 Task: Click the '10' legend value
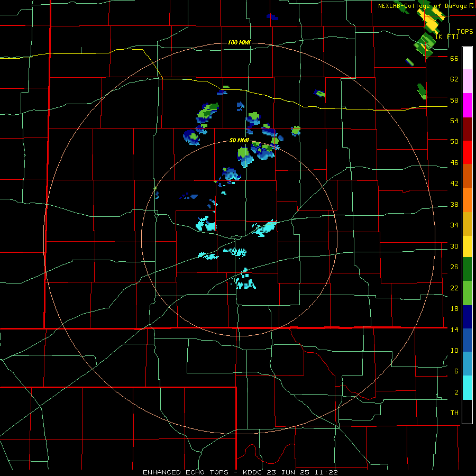pos(454,350)
